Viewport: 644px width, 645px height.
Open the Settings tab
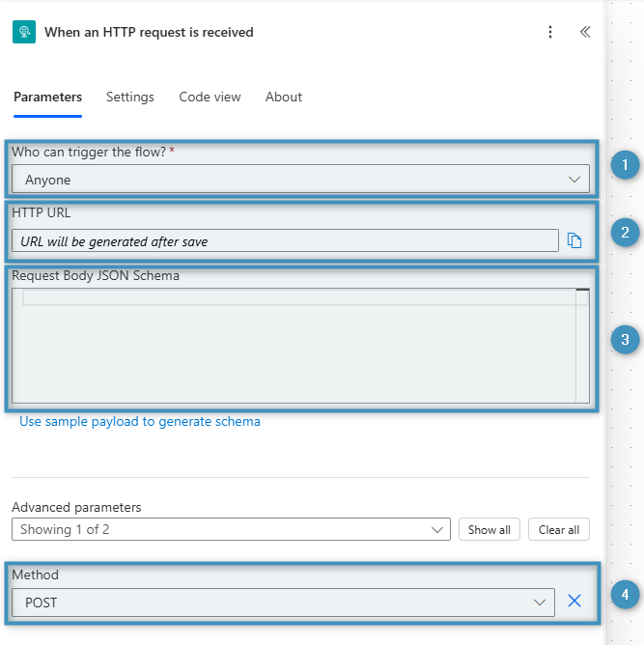coord(130,98)
